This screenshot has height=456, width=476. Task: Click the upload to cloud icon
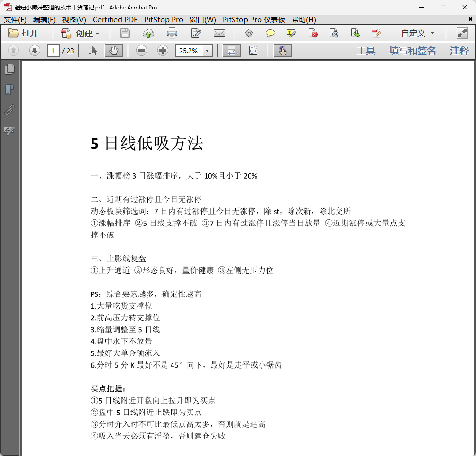coord(148,34)
